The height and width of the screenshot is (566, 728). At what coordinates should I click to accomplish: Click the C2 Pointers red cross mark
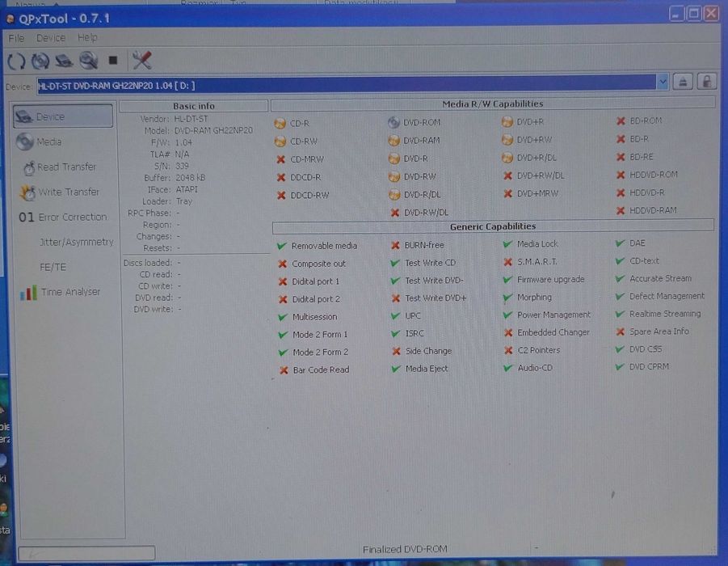pyautogui.click(x=508, y=350)
